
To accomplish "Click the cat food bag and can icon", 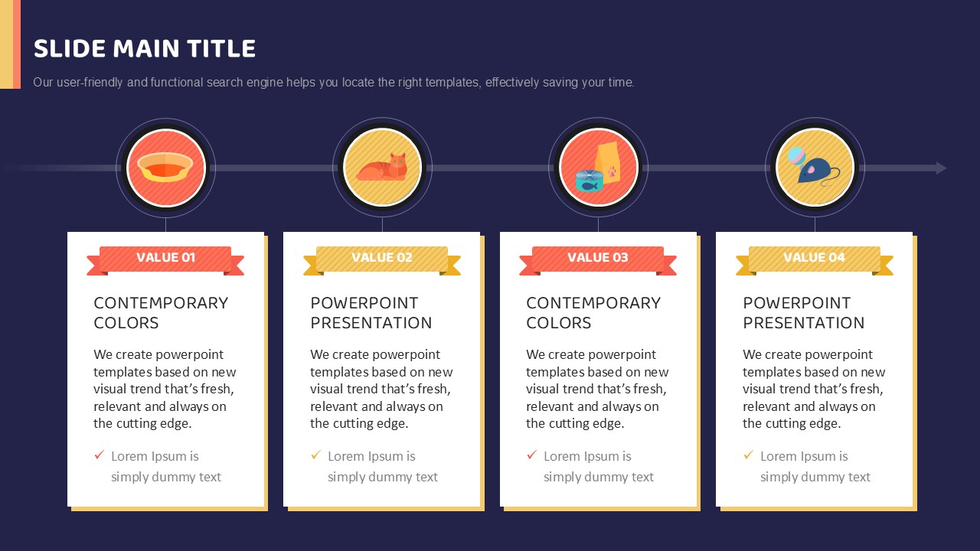I will [598, 168].
